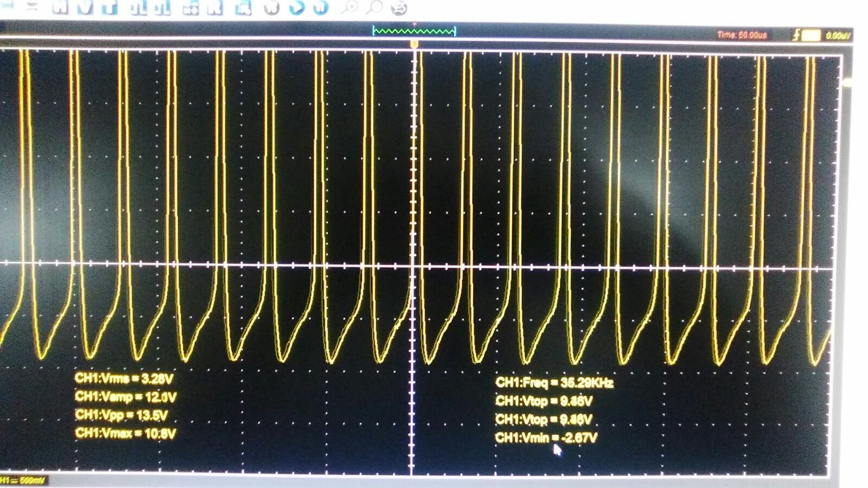Screen dimensions: 868x488
Task: Click the blue pause button in toolbar
Action: coord(321,7)
